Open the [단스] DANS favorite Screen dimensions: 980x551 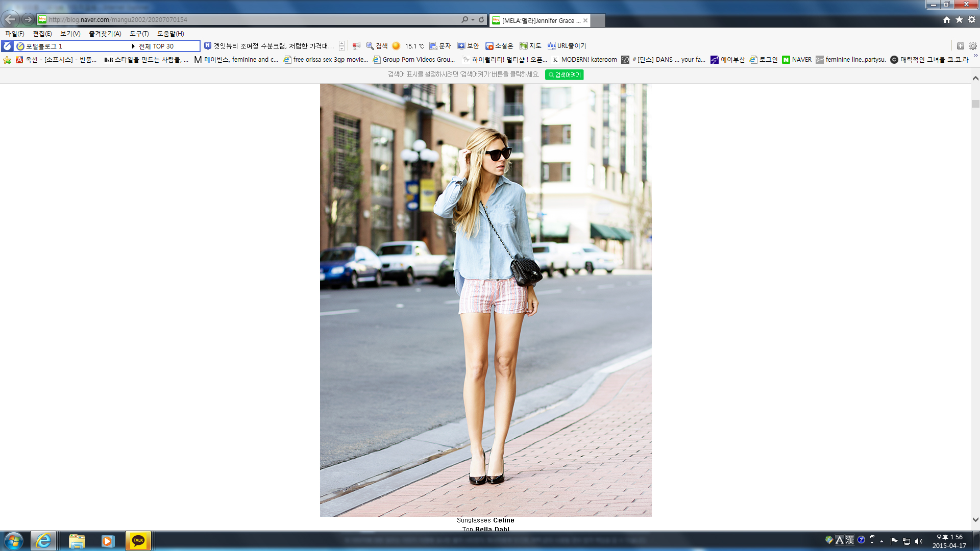663,60
